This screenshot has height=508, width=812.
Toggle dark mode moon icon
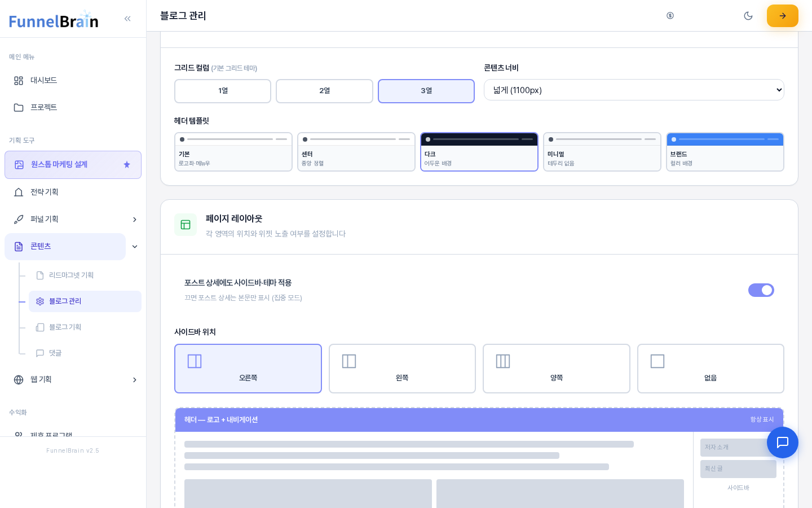(x=748, y=16)
